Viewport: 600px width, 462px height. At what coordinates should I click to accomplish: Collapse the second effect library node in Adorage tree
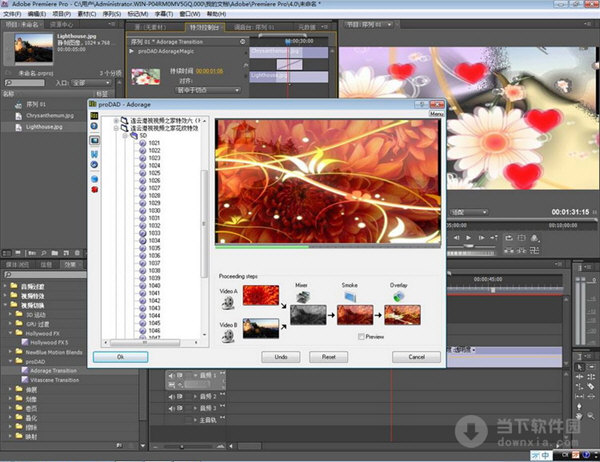(x=116, y=128)
